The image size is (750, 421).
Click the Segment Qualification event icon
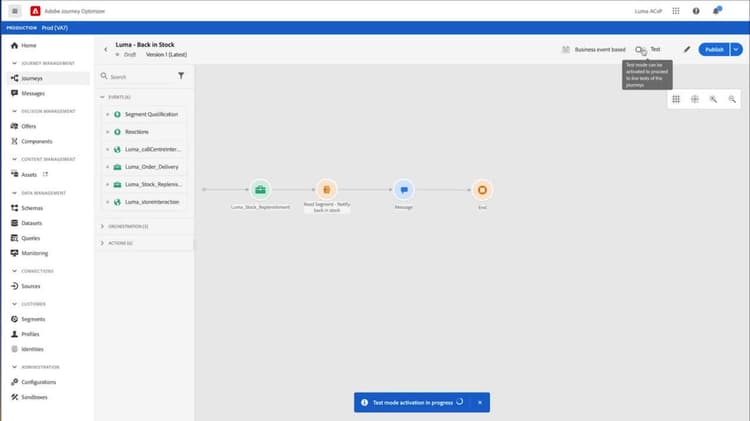(x=117, y=114)
